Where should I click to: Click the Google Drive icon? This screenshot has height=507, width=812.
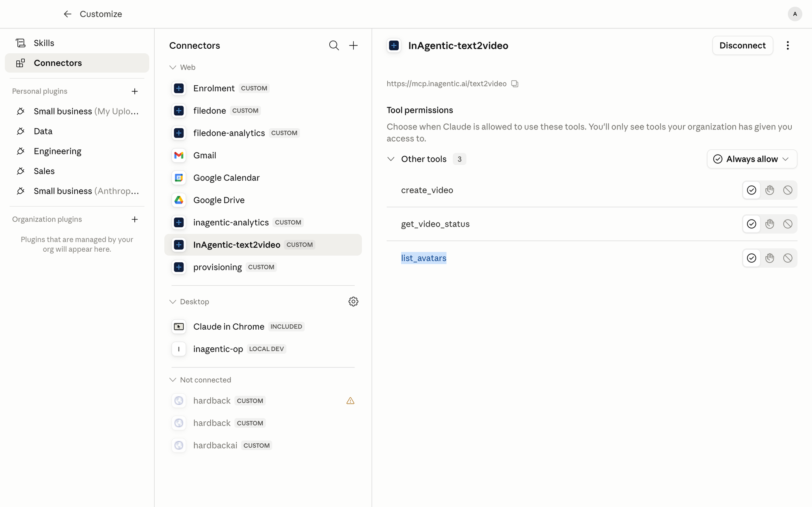point(179,200)
